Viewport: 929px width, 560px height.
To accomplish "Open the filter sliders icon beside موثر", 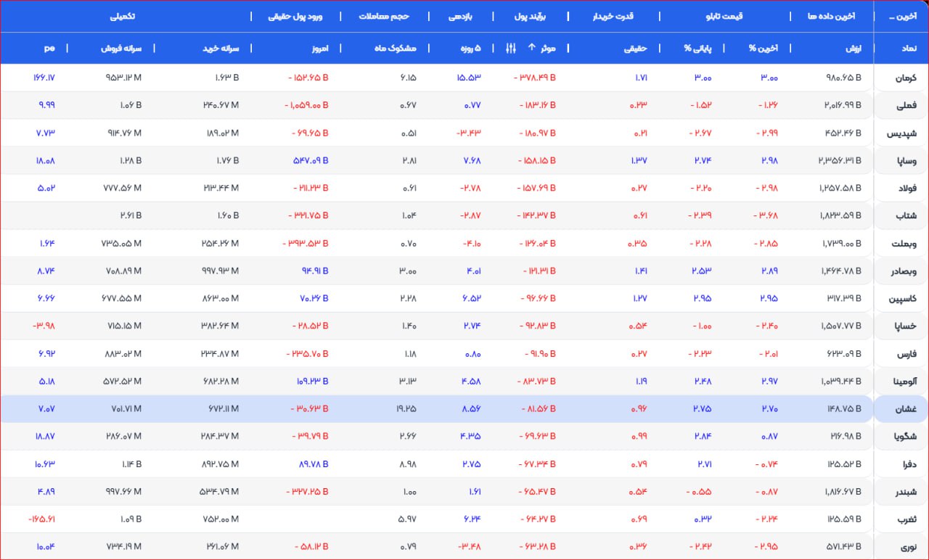I will (x=510, y=48).
